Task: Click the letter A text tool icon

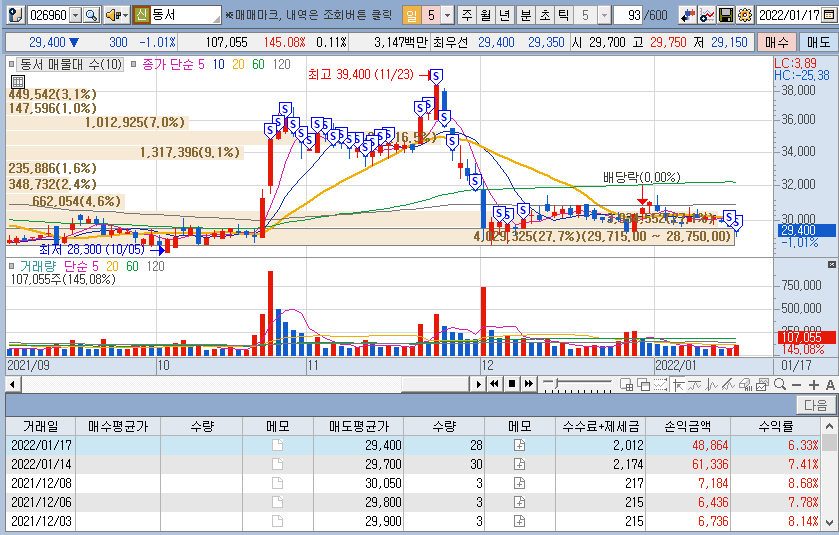Action: pyautogui.click(x=830, y=385)
